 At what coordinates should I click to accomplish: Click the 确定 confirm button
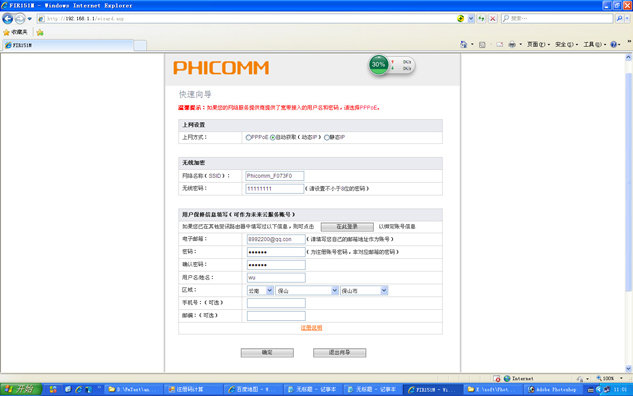267,353
